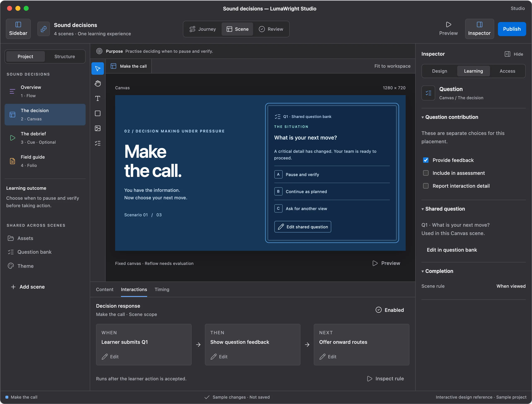
Task: Open the Scene rule When viewed dropdown
Action: (511, 286)
